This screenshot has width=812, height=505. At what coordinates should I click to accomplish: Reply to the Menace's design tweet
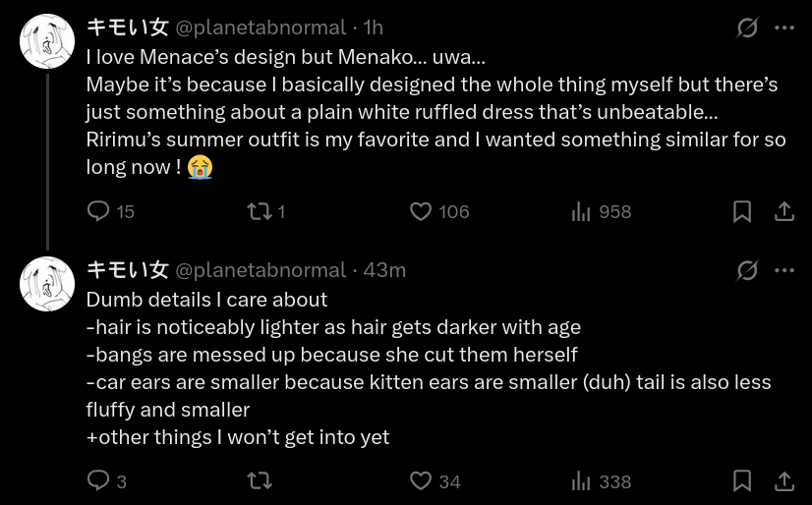tap(99, 211)
